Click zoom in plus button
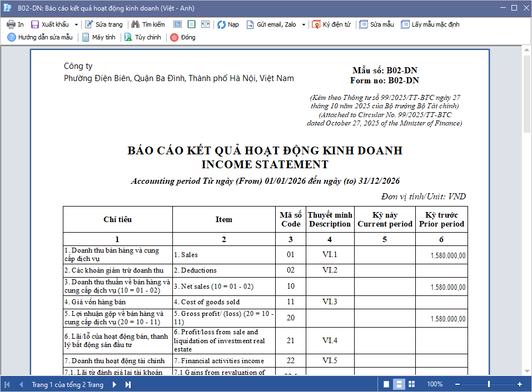Screen dimensions: 532x392 point(520,384)
